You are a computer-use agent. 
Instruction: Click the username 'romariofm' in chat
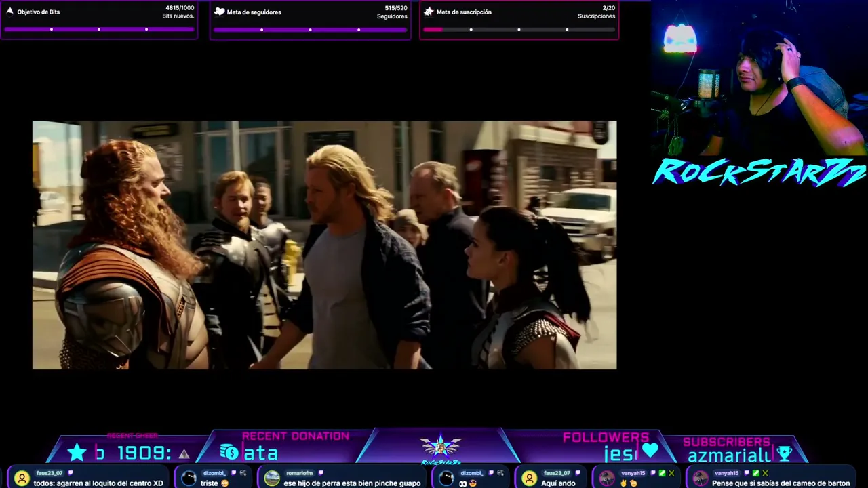(299, 473)
